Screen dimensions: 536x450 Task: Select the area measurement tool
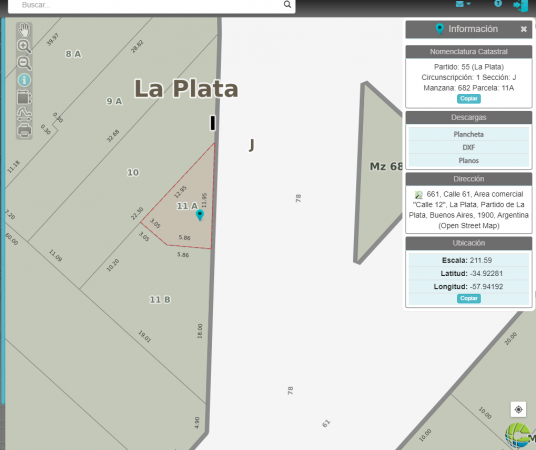tap(24, 97)
